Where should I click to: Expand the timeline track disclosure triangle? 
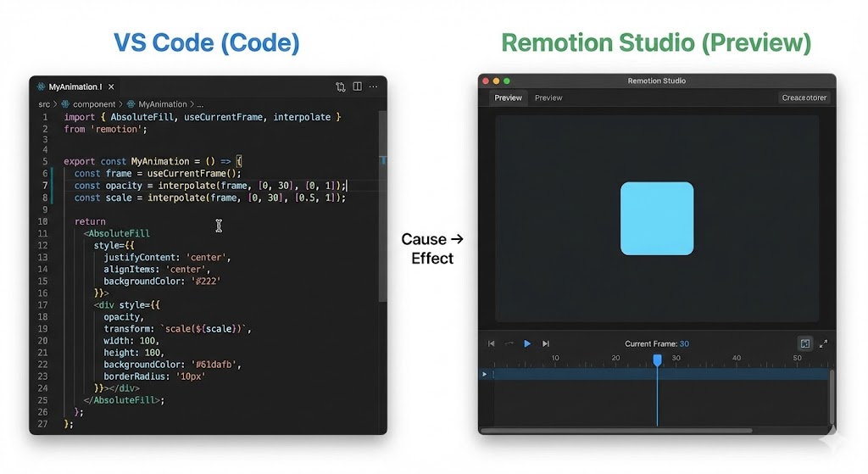click(x=485, y=374)
